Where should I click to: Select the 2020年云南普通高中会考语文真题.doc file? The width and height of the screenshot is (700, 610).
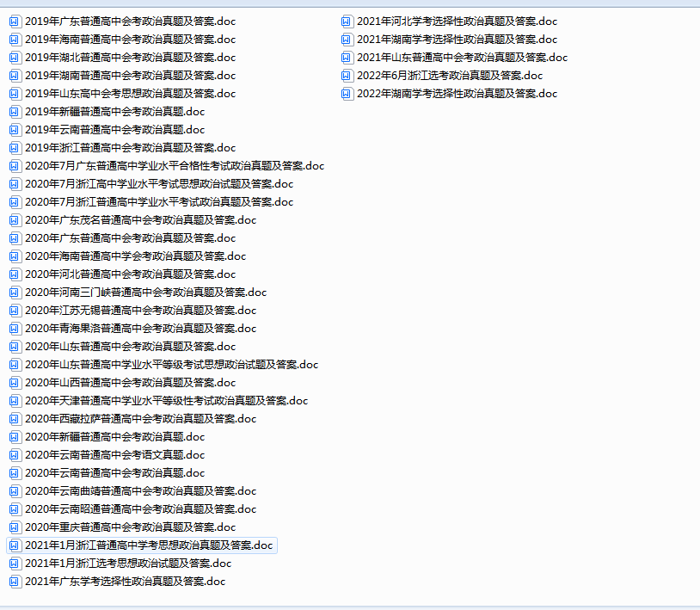[x=114, y=454]
